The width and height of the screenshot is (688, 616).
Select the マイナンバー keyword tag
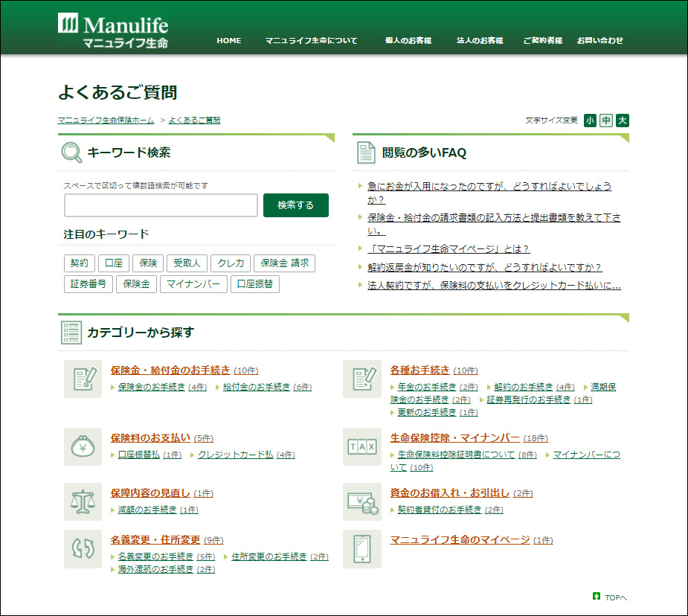[193, 284]
